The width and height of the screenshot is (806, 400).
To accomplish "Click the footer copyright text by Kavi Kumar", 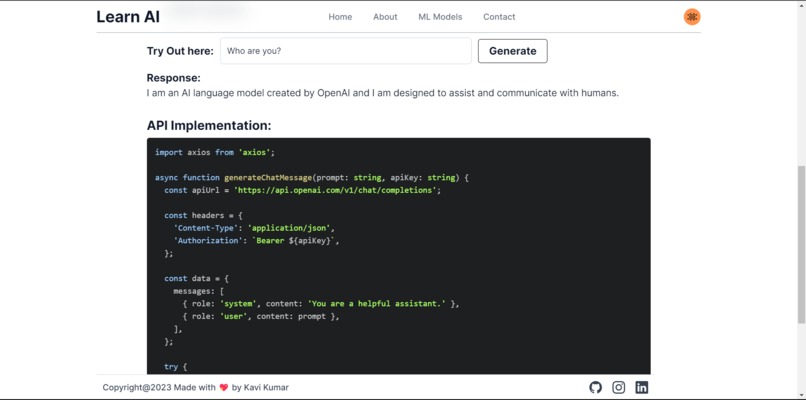I will pos(195,387).
